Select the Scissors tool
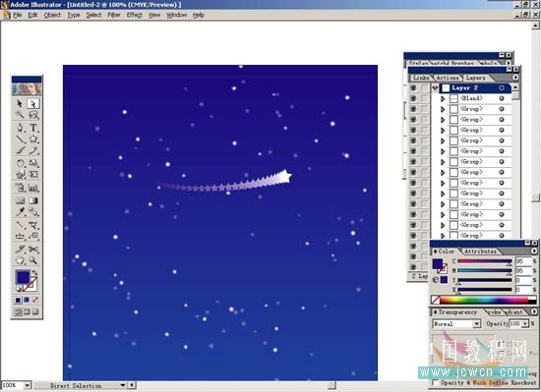 point(33,250)
